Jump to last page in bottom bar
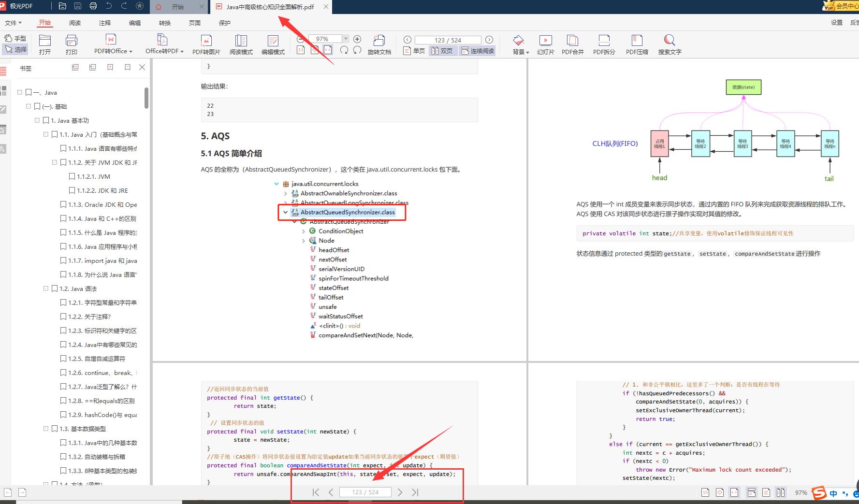859x504 pixels. point(415,492)
